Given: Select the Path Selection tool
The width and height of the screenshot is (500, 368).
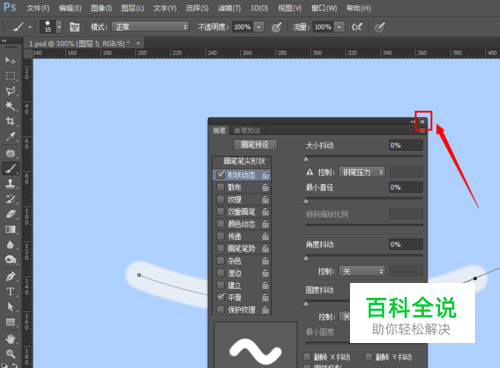Looking at the screenshot, I should click(x=10, y=307).
